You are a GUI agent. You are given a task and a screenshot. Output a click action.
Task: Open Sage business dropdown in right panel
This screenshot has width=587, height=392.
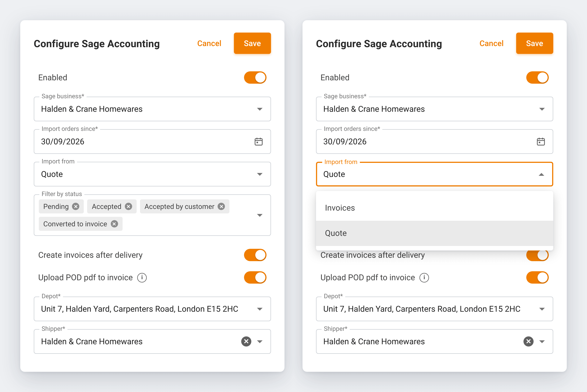point(435,109)
